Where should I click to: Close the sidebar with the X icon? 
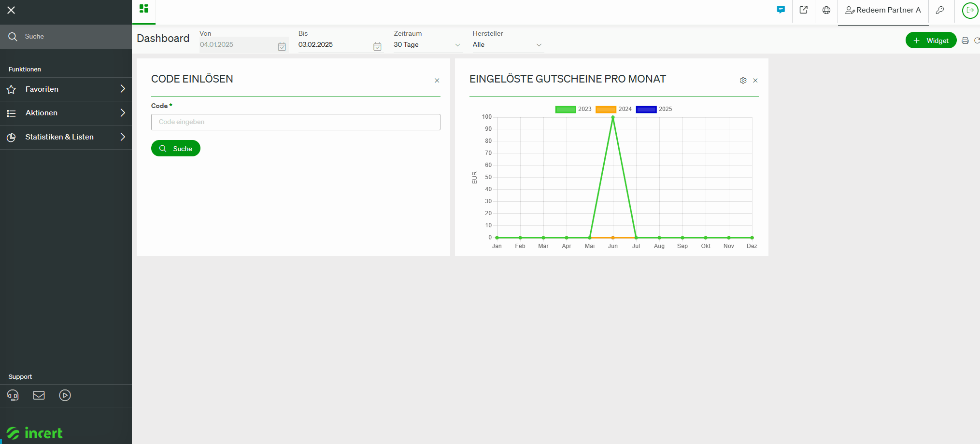click(11, 10)
